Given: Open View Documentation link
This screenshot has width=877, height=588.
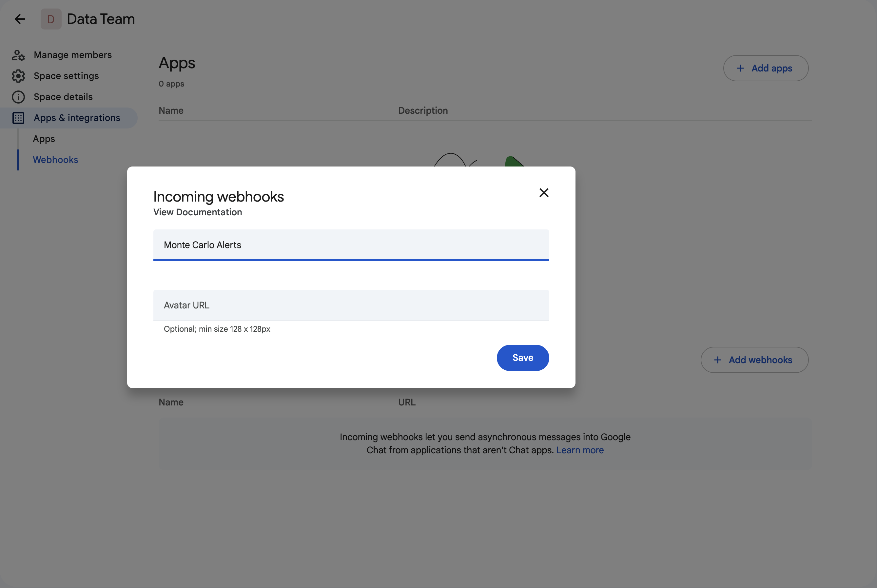Looking at the screenshot, I should [198, 212].
